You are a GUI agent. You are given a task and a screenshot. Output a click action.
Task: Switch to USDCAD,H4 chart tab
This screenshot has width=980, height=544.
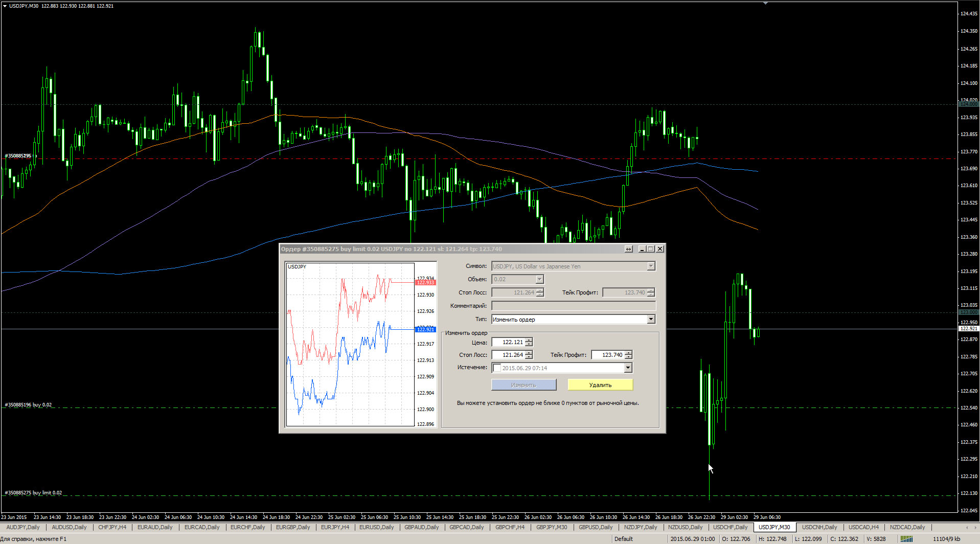[863, 527]
